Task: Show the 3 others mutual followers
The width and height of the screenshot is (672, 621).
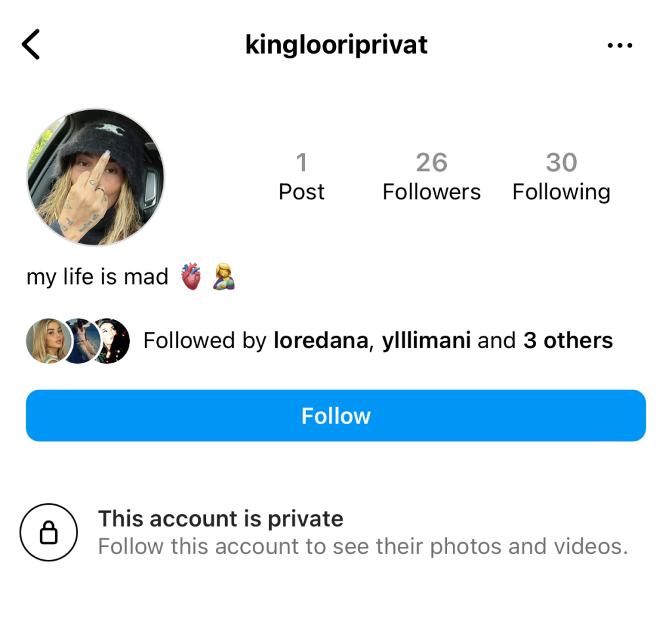Action: click(x=568, y=340)
